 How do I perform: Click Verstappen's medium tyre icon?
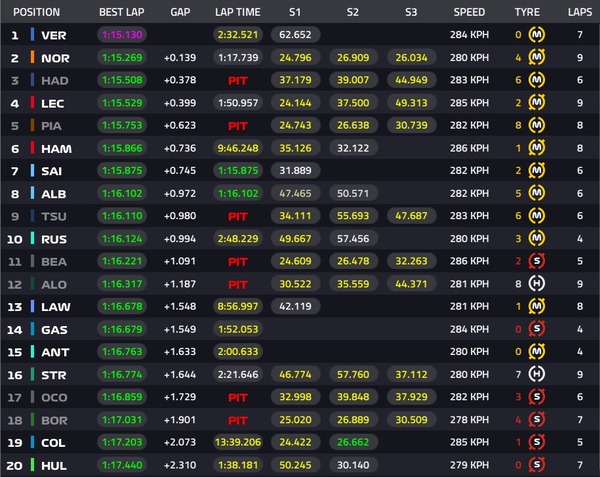point(538,35)
